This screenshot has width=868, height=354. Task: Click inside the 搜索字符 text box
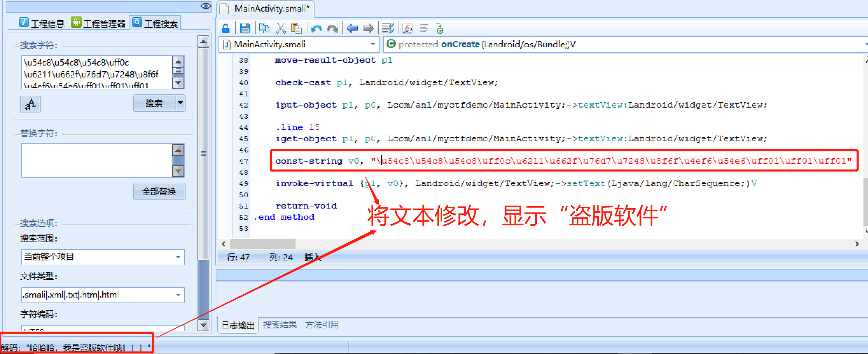(97, 72)
